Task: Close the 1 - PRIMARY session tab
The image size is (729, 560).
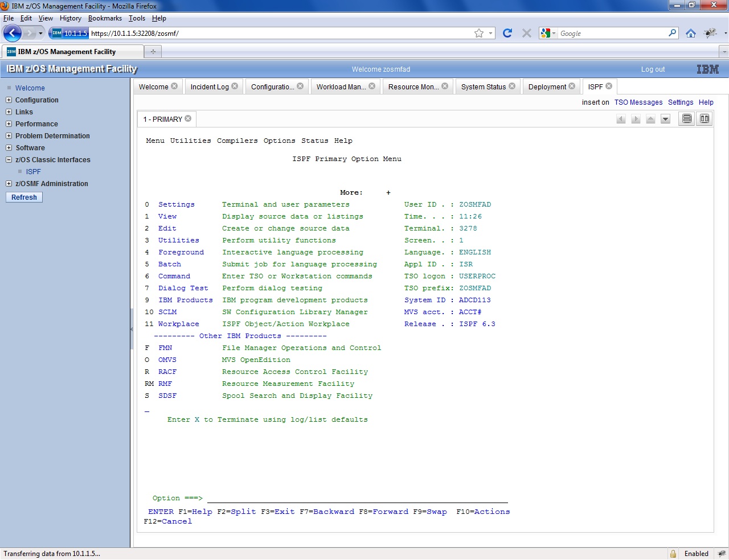Action: (188, 118)
